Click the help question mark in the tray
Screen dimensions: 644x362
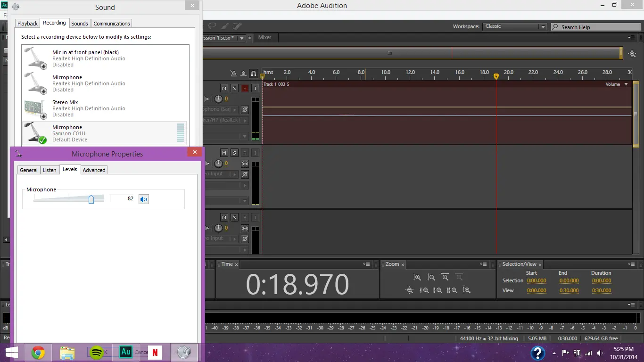point(538,353)
